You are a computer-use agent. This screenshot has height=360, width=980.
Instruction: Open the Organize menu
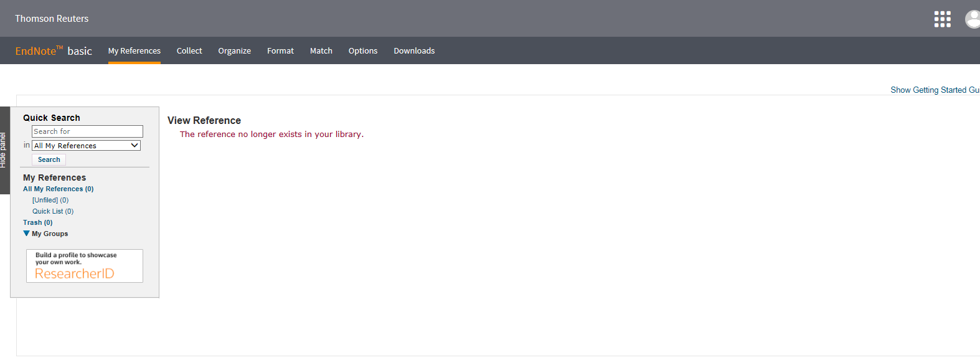(x=235, y=51)
